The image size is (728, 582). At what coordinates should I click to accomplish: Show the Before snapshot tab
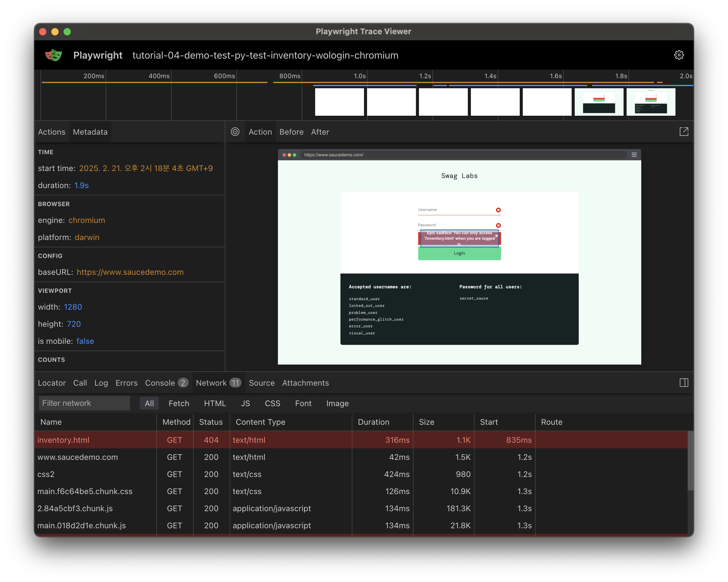point(291,132)
